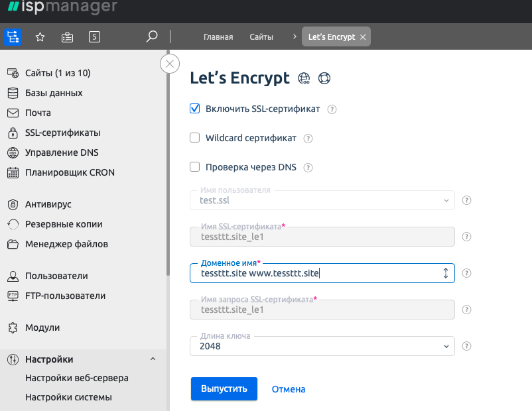Collapse sidebar with the round X button
The height and width of the screenshot is (411, 532).
pos(170,64)
